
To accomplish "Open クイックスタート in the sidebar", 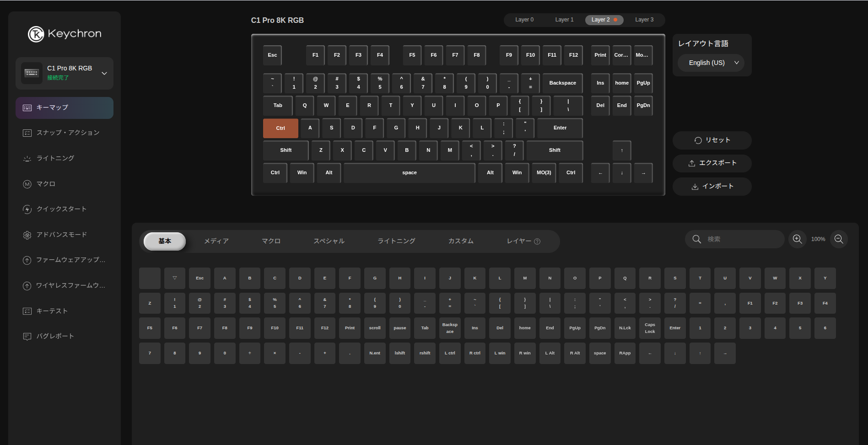I will [x=61, y=209].
